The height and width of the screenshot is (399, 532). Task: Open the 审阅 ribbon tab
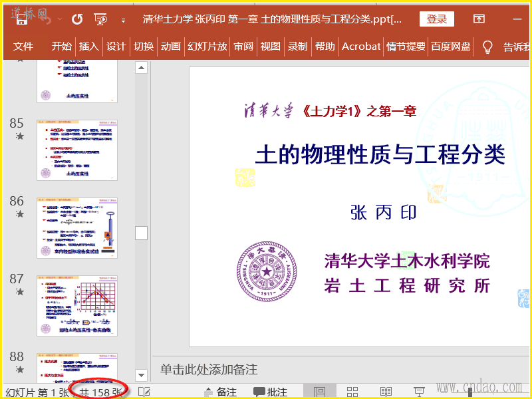coord(243,47)
